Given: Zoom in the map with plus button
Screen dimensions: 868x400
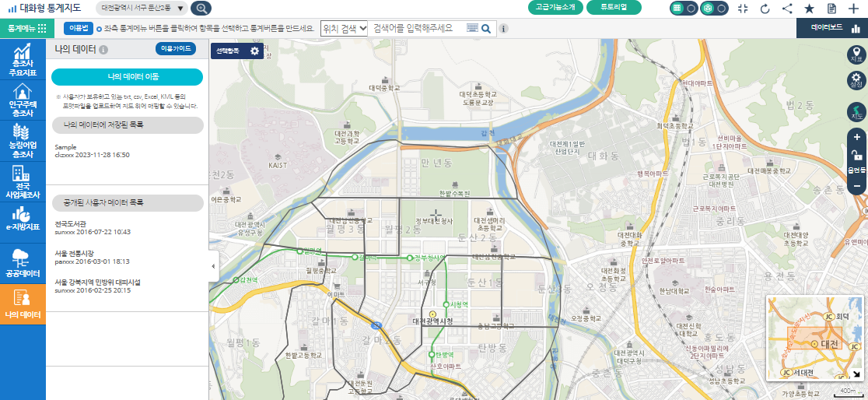Looking at the screenshot, I should [x=856, y=138].
